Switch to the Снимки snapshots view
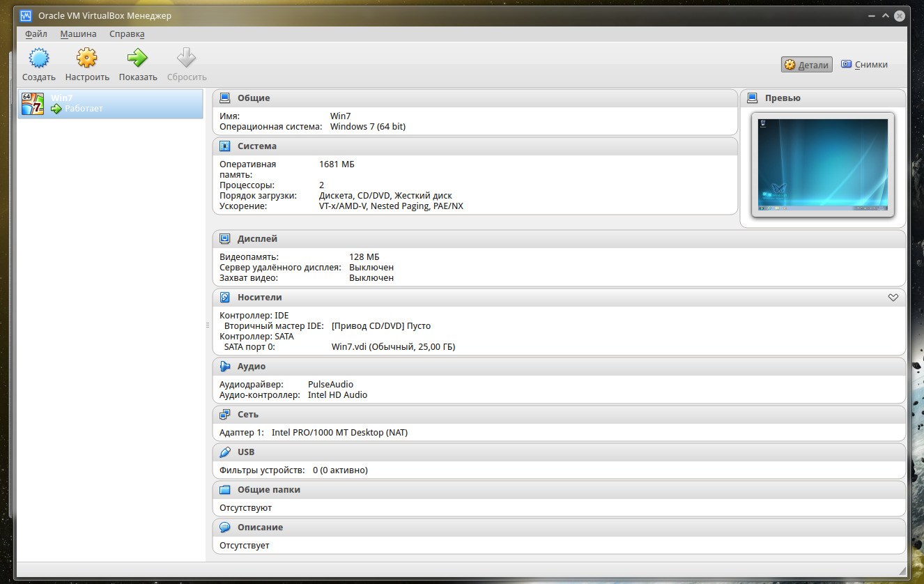This screenshot has width=924, height=584. (x=864, y=65)
